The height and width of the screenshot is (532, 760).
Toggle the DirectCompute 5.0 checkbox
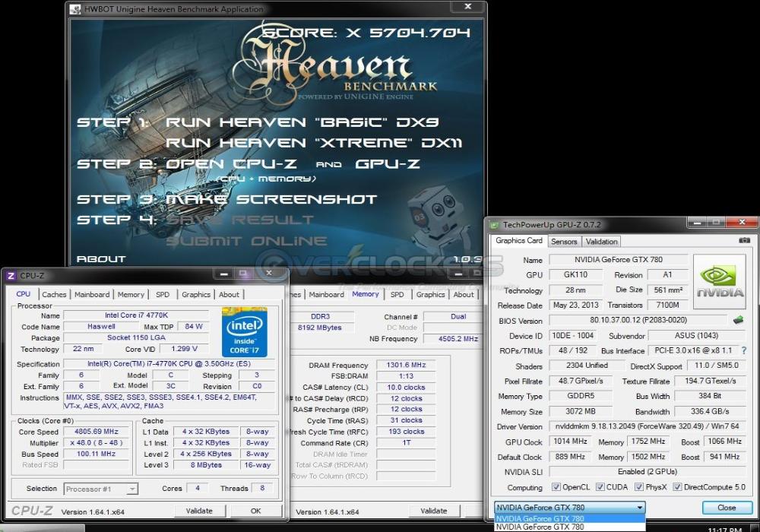[677, 487]
